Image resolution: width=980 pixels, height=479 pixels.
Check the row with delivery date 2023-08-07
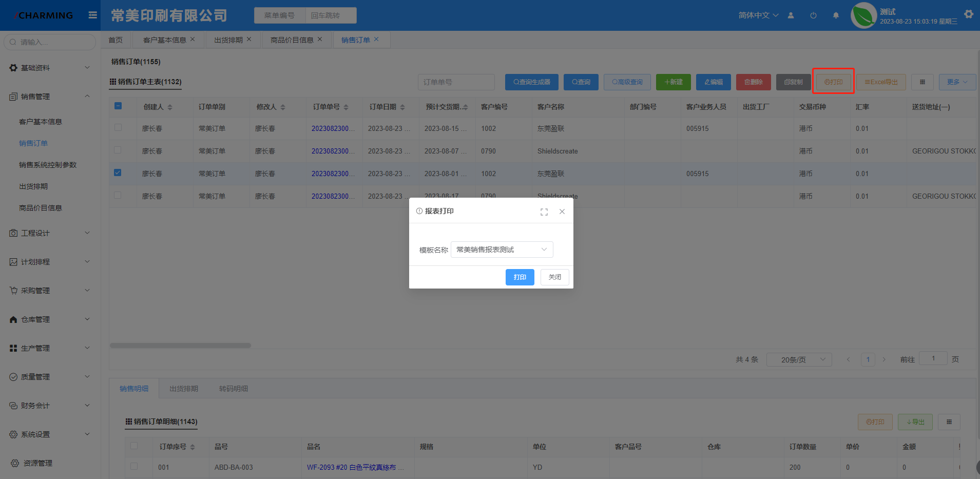click(x=118, y=150)
